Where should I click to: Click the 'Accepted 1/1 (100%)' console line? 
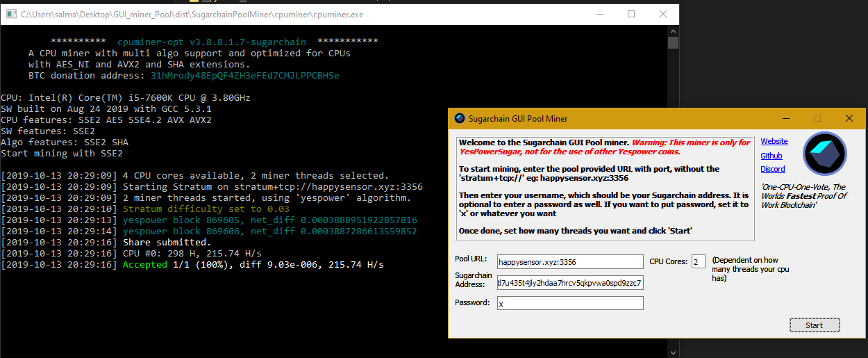tap(192, 265)
